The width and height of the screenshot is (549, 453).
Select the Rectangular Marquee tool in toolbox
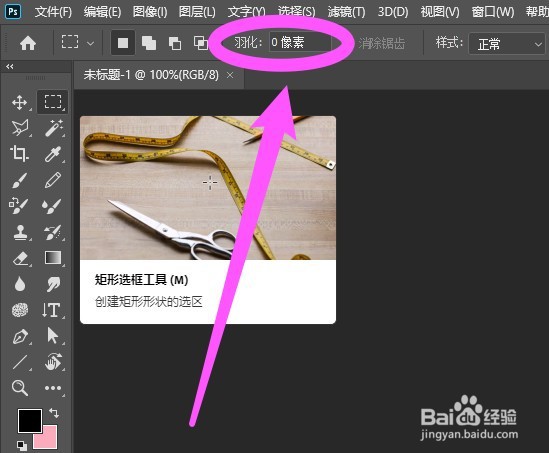(53, 102)
